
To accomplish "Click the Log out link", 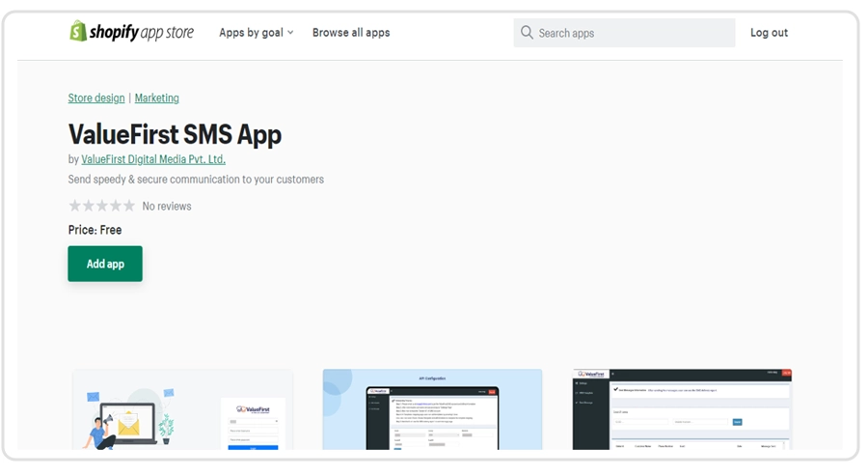I will [769, 33].
